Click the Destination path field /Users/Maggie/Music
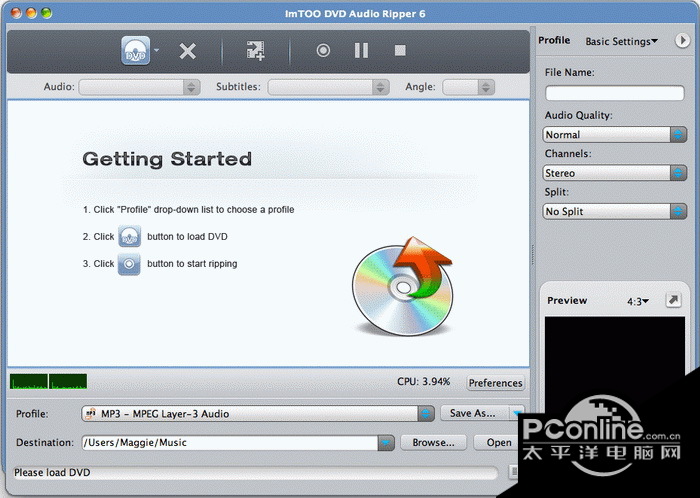The width and height of the screenshot is (700, 498). point(229,443)
